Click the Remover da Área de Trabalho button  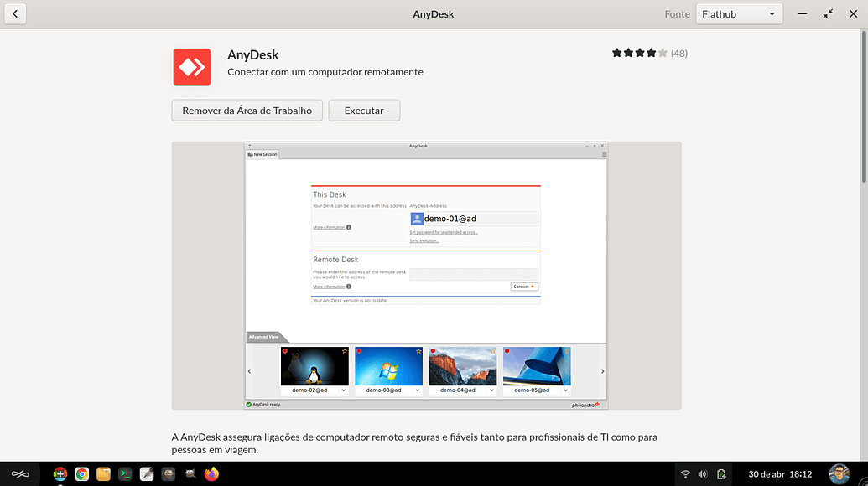click(247, 111)
